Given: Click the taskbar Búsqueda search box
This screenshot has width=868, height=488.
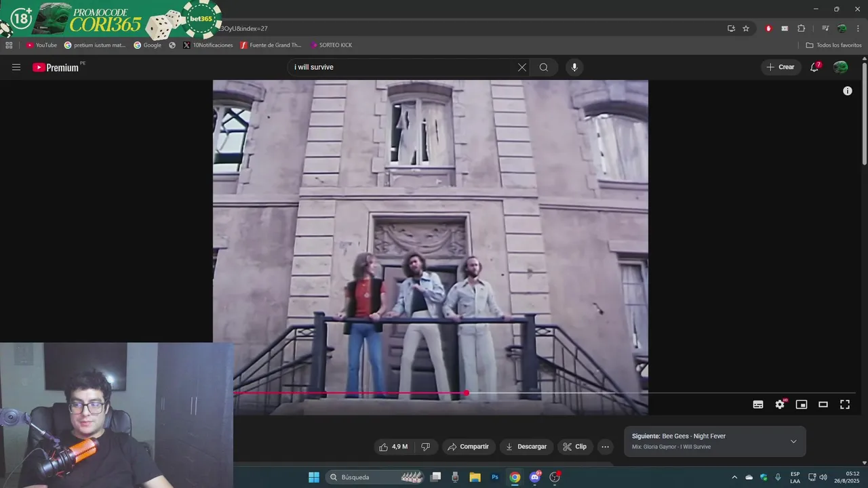Looking at the screenshot, I should pos(376,477).
